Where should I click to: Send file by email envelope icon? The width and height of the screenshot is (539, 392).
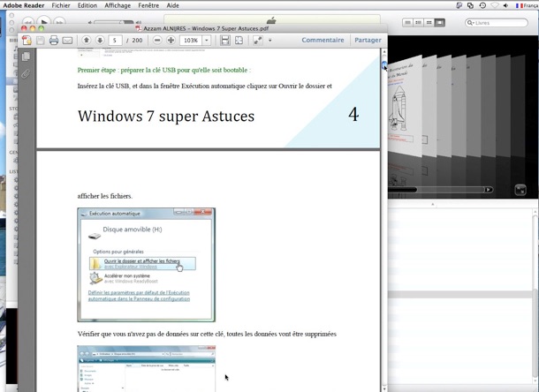[x=67, y=41]
